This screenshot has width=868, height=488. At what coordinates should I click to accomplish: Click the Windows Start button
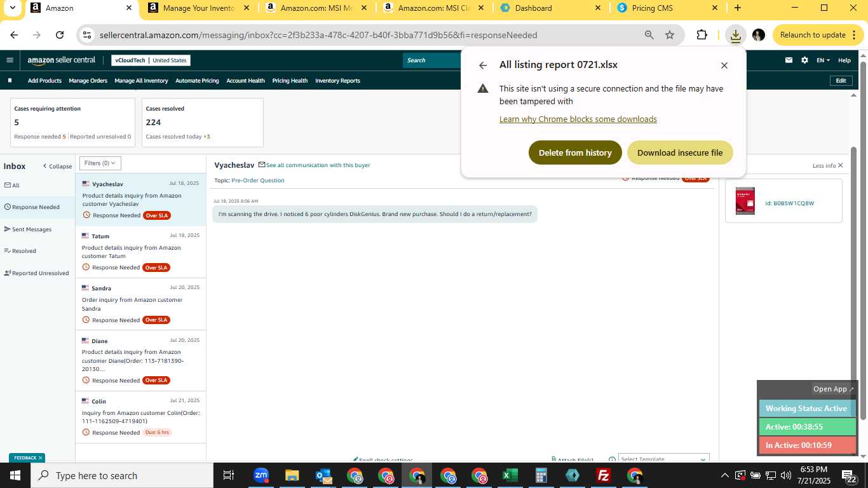point(15,475)
